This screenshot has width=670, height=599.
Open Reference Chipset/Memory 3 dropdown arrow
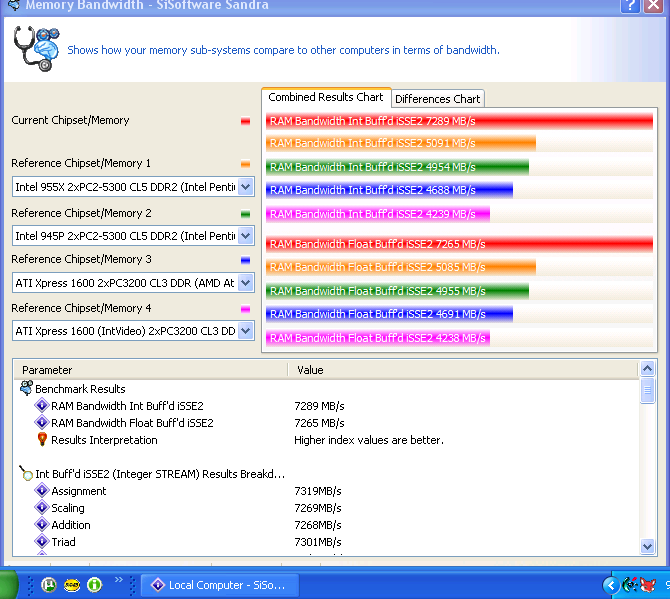pyautogui.click(x=246, y=283)
